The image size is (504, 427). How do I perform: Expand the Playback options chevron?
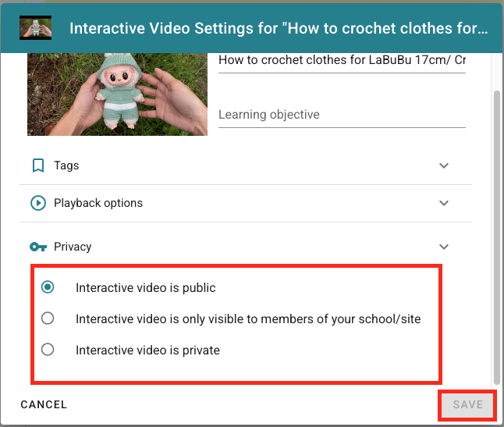click(444, 203)
